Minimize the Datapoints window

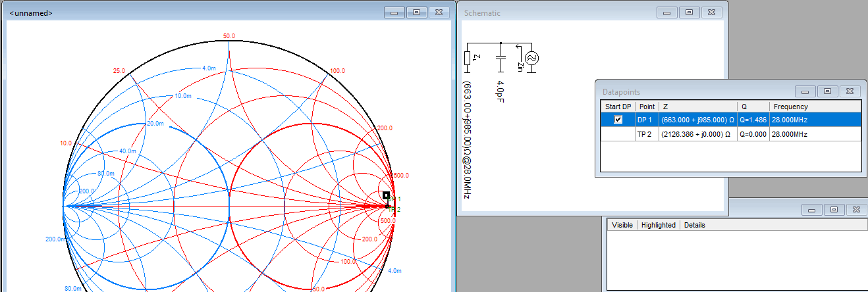805,91
